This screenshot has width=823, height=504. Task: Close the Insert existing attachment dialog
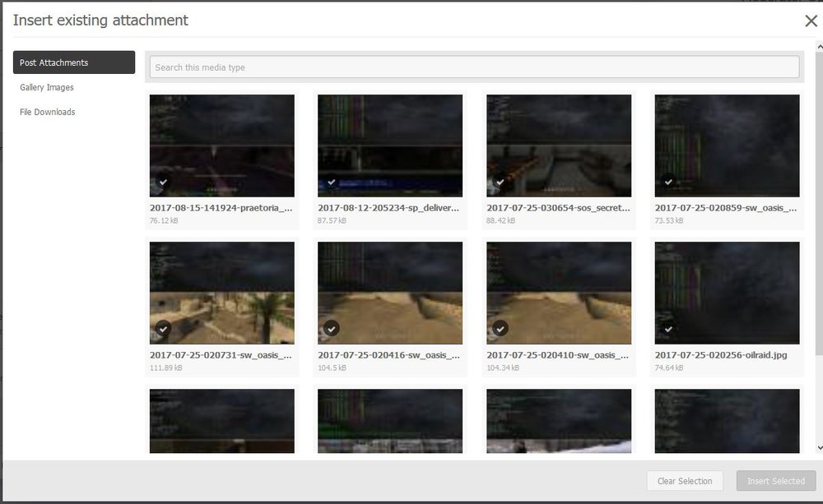[x=811, y=21]
